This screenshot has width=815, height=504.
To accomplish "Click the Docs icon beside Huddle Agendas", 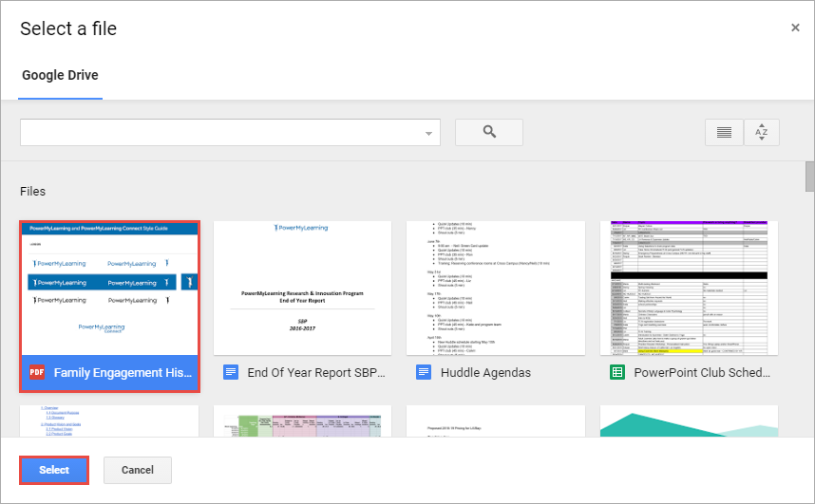I will click(424, 373).
